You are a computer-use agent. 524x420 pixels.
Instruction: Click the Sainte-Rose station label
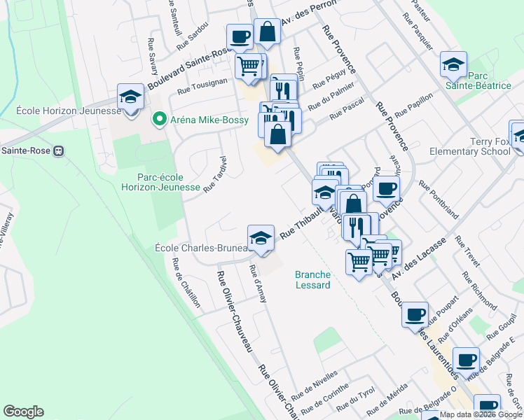click(26, 150)
